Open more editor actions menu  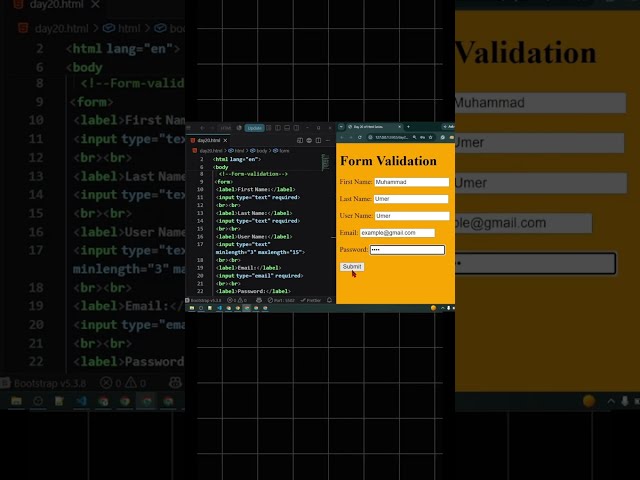tap(328, 140)
